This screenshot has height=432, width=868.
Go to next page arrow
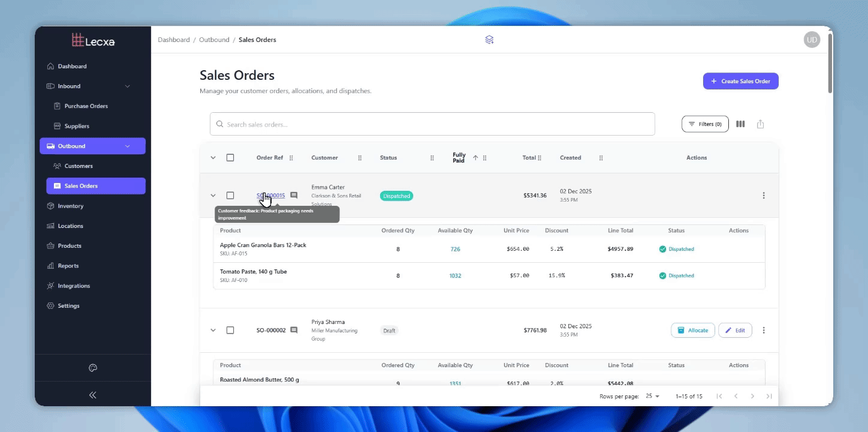pyautogui.click(x=752, y=397)
